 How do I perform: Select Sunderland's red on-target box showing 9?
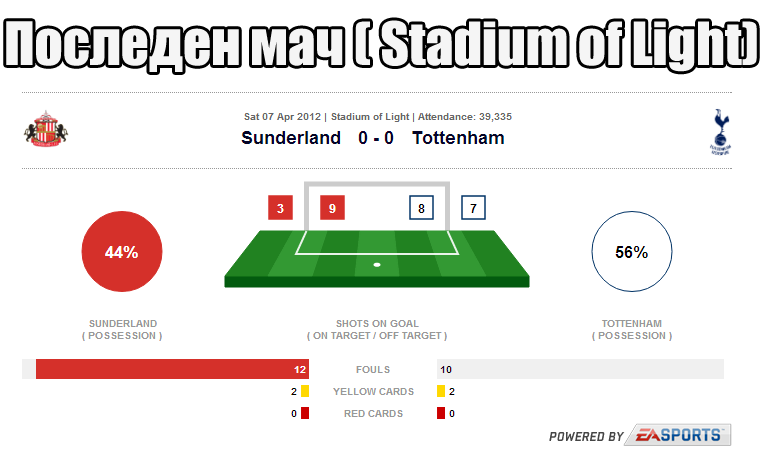332,208
